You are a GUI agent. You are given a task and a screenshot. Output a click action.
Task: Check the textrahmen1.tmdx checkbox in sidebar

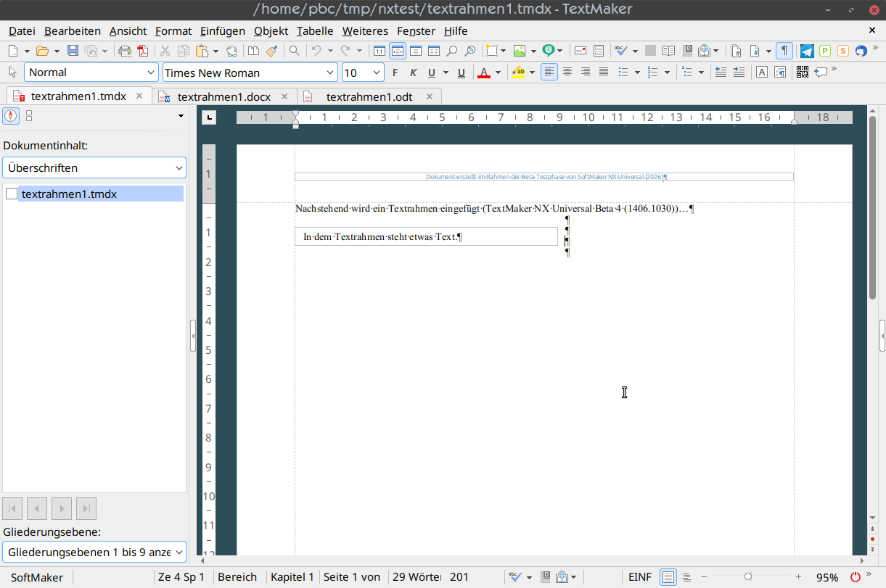pos(12,194)
